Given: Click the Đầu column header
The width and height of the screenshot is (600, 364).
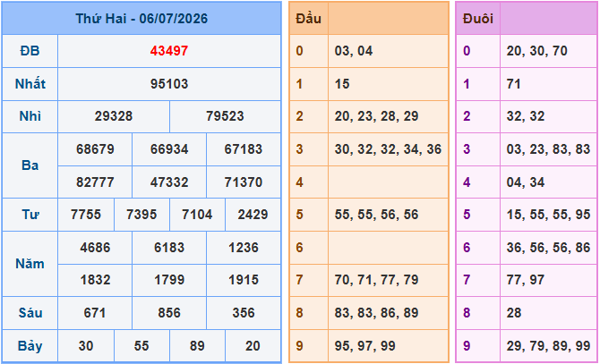Looking at the screenshot, I should [308, 18].
